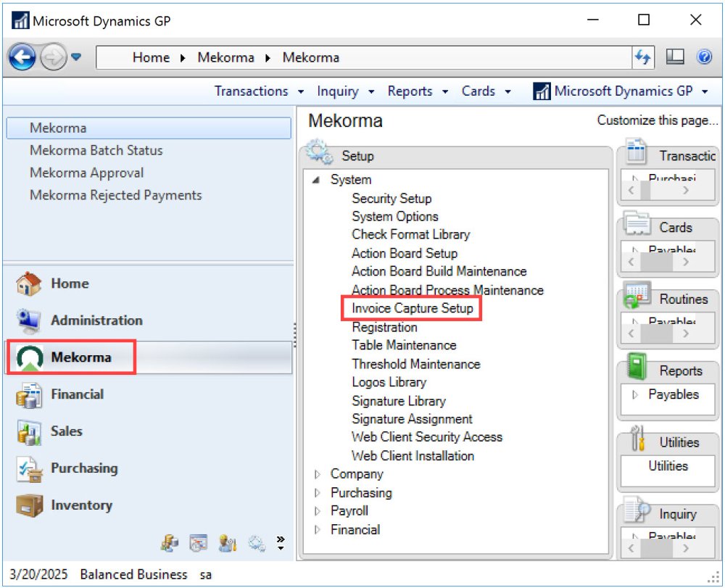The height and width of the screenshot is (588, 725).
Task: Click the Home house icon
Action: (x=29, y=283)
